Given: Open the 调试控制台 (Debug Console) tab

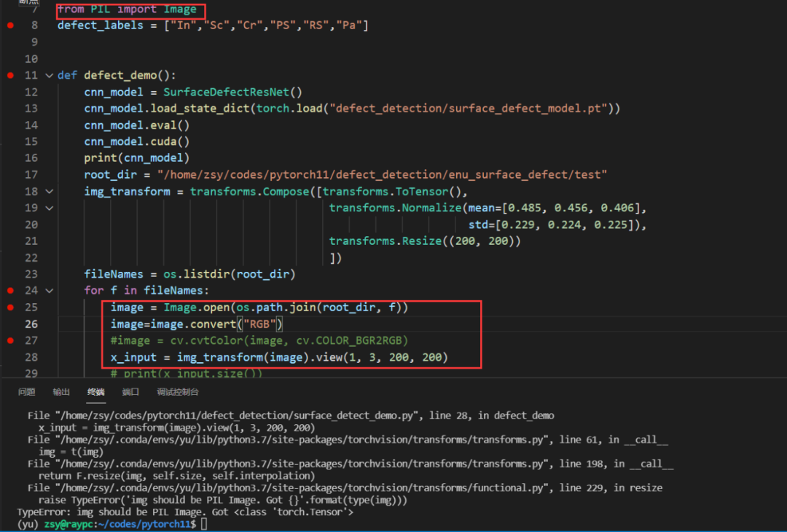Looking at the screenshot, I should click(178, 392).
